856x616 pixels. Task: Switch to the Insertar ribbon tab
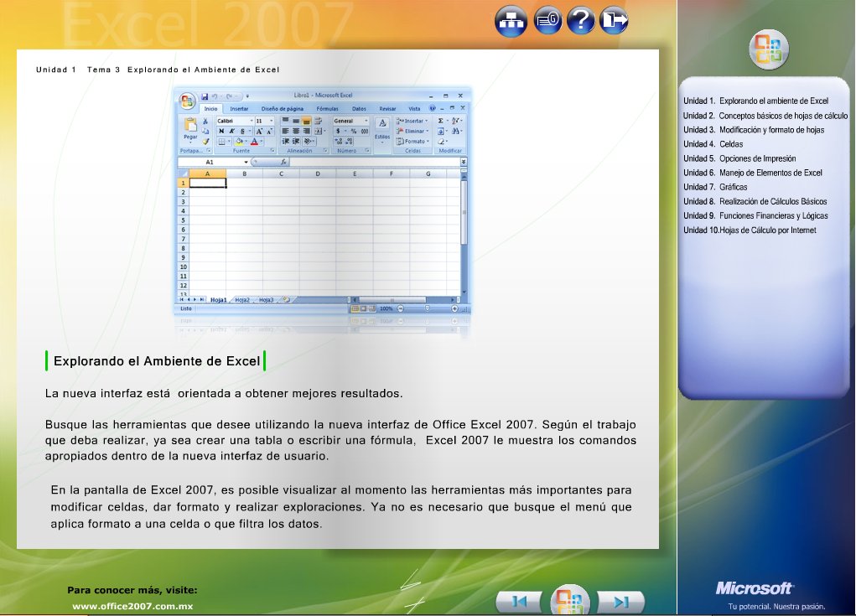click(239, 109)
